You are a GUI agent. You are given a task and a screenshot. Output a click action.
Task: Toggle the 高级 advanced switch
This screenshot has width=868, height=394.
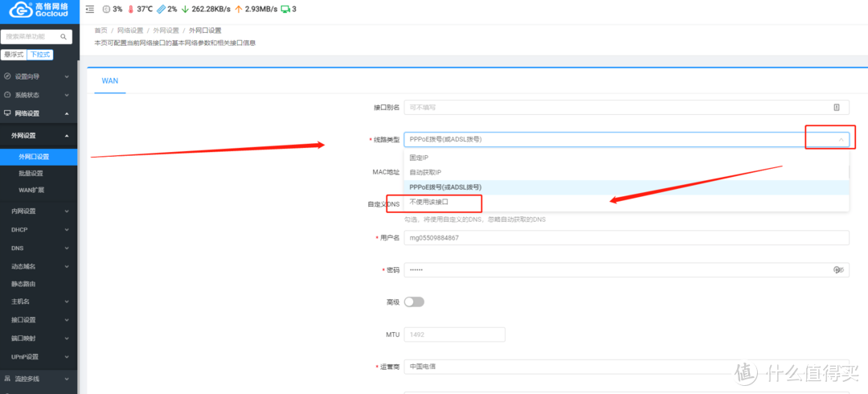coord(414,302)
